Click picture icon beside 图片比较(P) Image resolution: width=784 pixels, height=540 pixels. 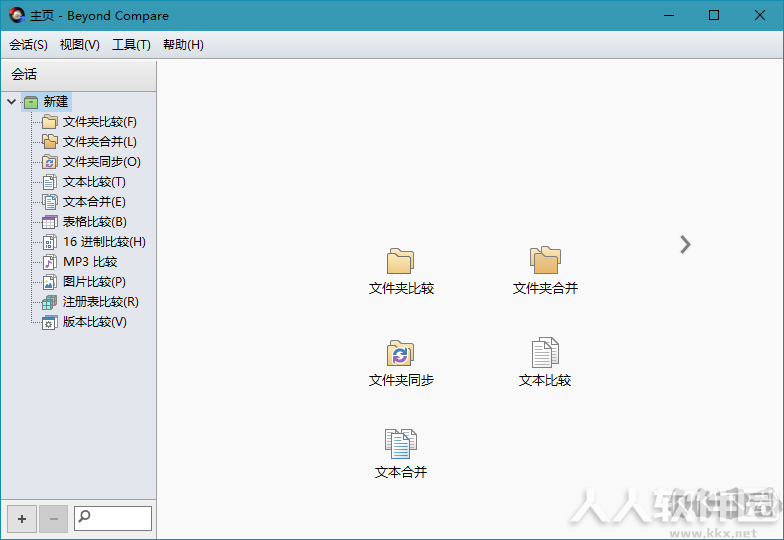pos(50,282)
